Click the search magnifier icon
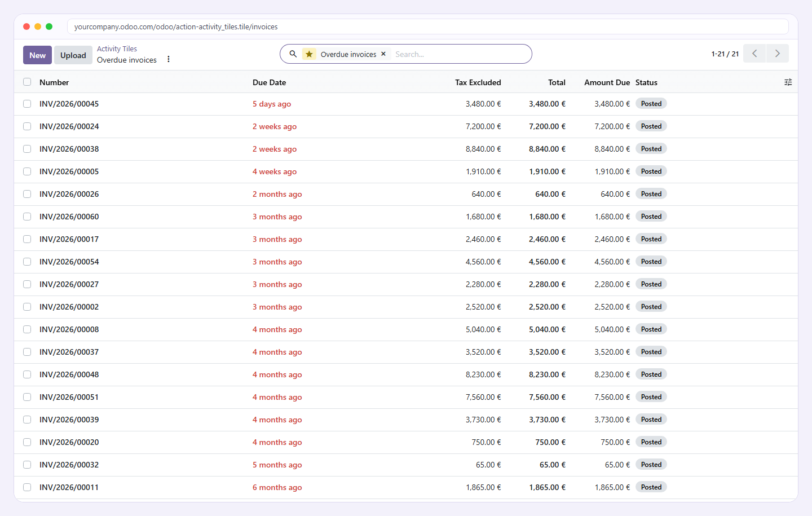812x516 pixels. tap(293, 54)
